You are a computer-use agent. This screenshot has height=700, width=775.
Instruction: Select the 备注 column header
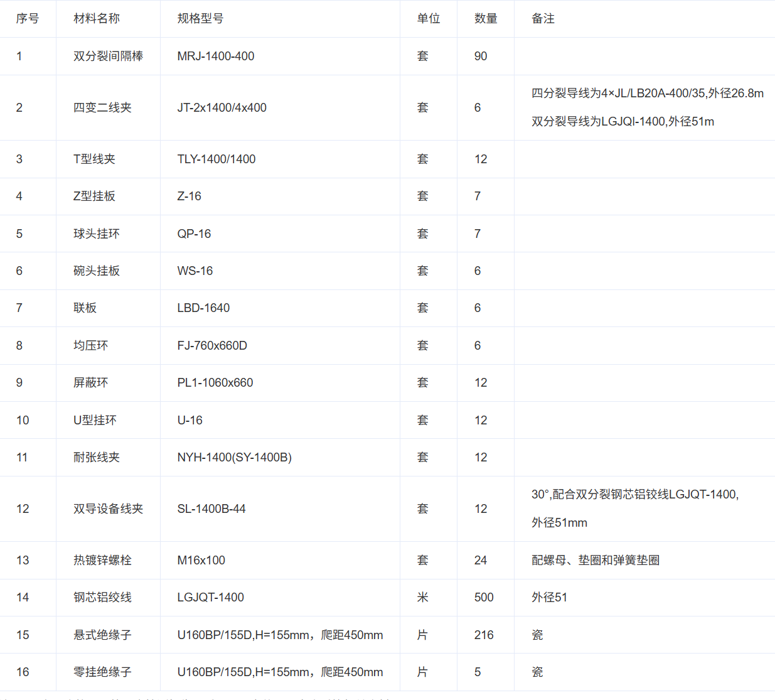click(x=543, y=19)
